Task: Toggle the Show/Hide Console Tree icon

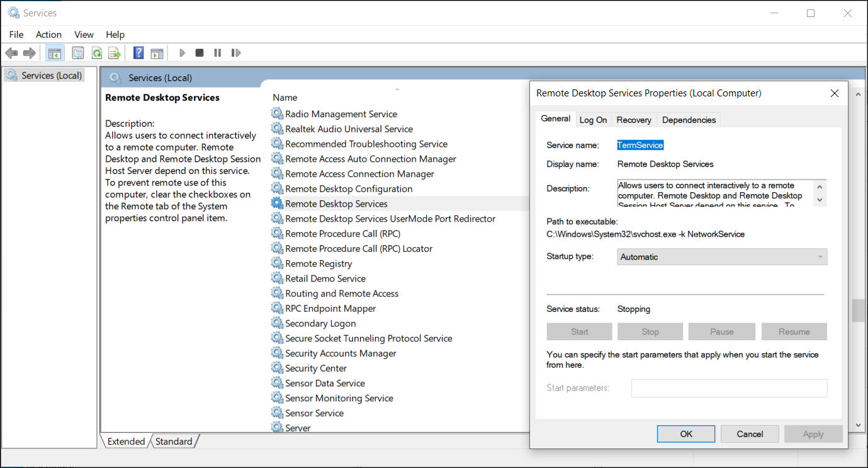Action: tap(55, 52)
